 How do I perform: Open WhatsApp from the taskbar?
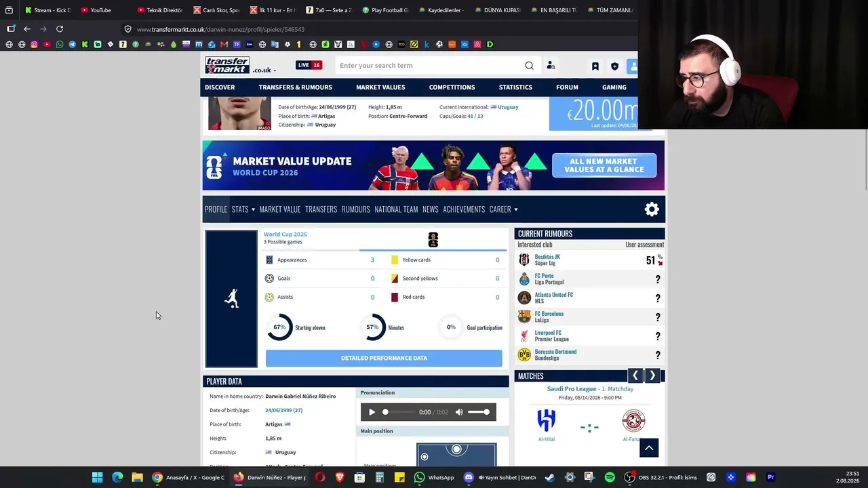coord(434,477)
